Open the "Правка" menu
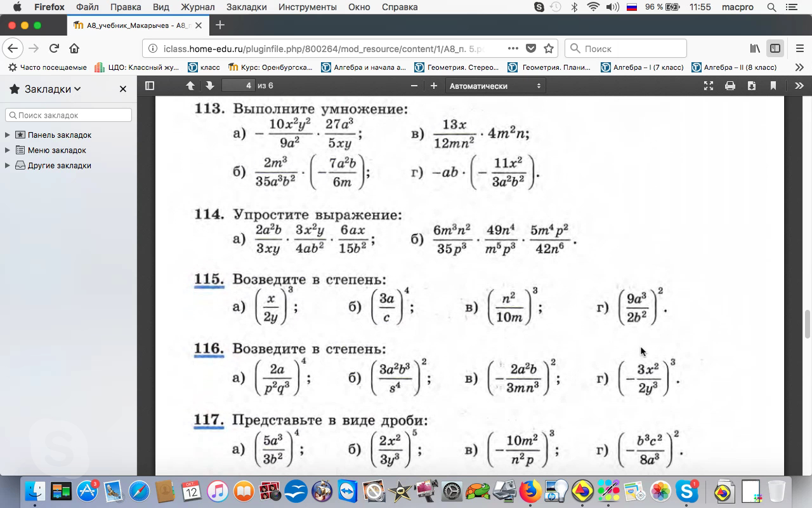Viewport: 812px width, 508px height. [126, 7]
